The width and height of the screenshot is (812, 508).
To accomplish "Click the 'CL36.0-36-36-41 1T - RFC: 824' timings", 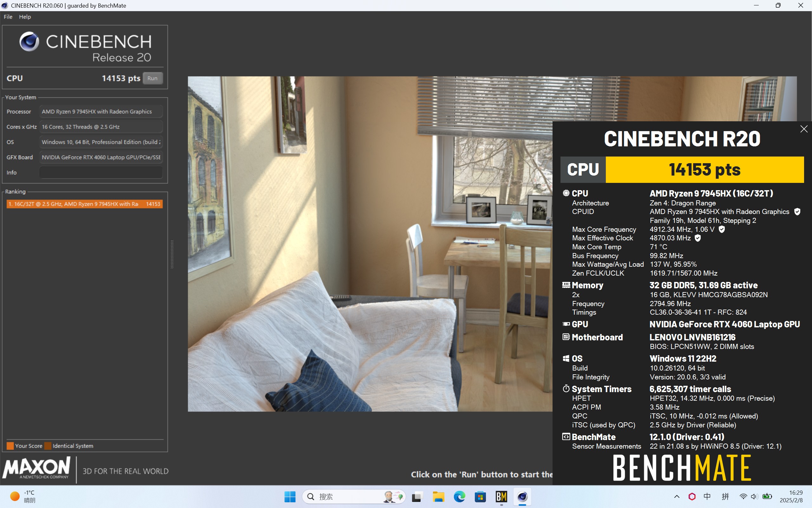I will [x=698, y=312].
